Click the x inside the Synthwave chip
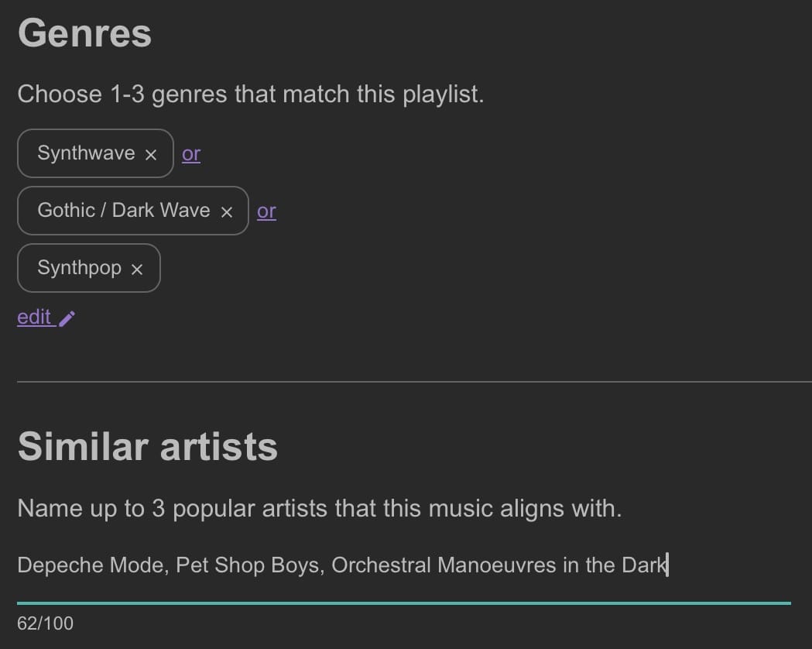 click(x=152, y=153)
